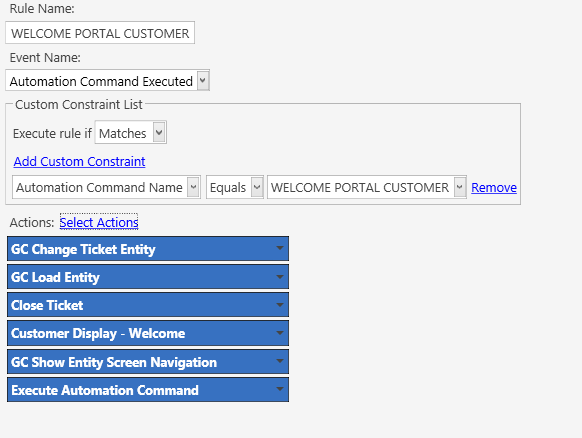
Task: Select the Close Ticket action header
Action: pos(148,305)
